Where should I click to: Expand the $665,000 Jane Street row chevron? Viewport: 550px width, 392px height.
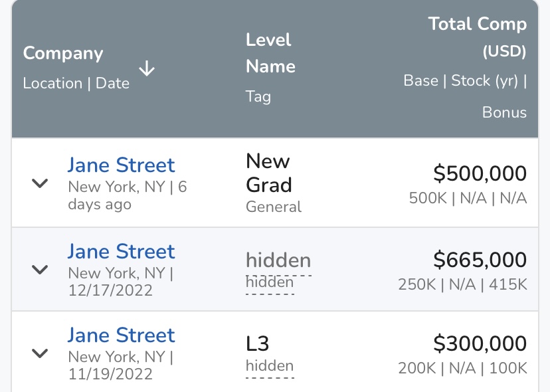pyautogui.click(x=41, y=269)
